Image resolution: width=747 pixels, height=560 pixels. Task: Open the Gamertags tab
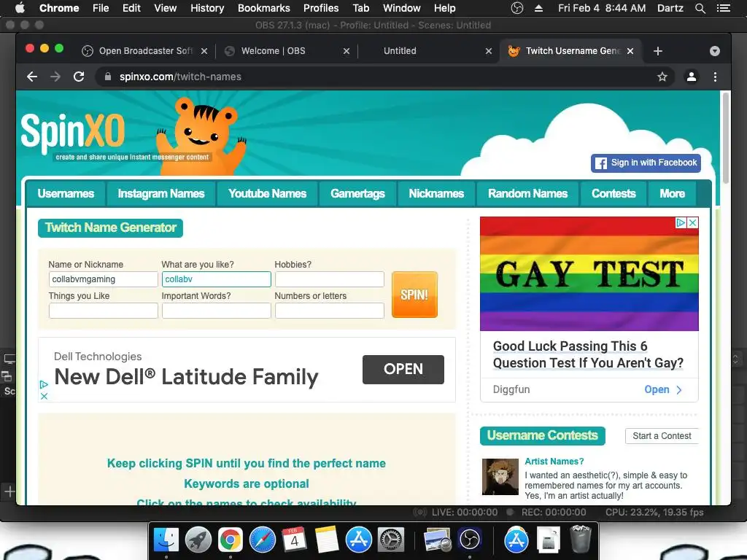[x=357, y=194]
